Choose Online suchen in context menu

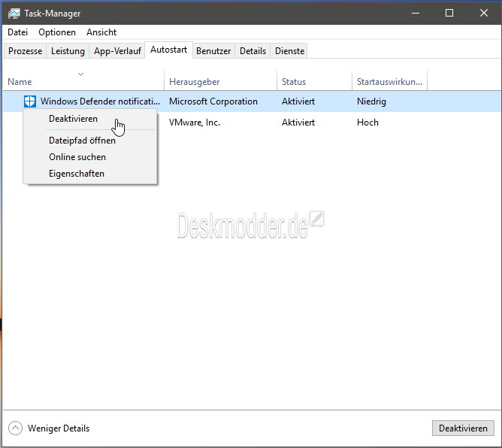coord(90,157)
